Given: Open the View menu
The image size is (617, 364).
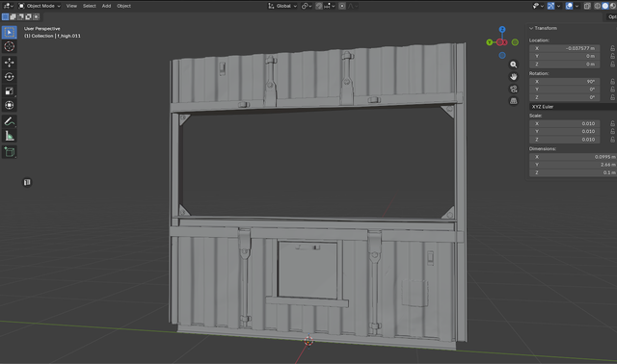Looking at the screenshot, I should [x=71, y=6].
